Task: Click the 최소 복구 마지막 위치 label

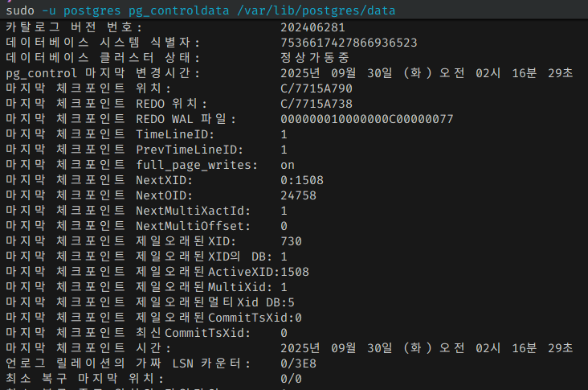Action: pos(85,379)
